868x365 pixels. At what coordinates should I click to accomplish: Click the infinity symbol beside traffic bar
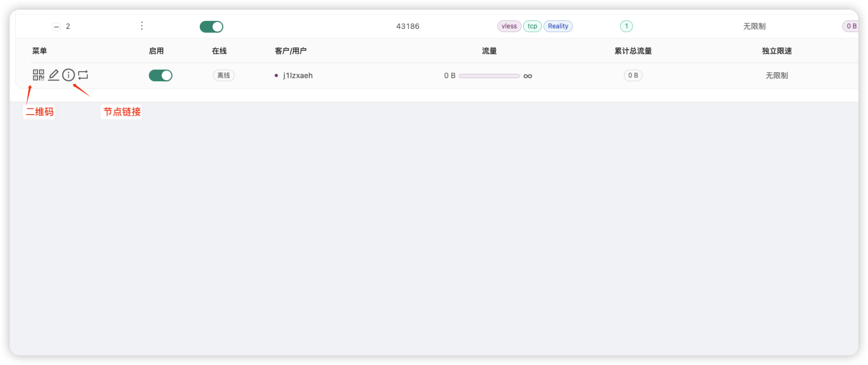[527, 76]
